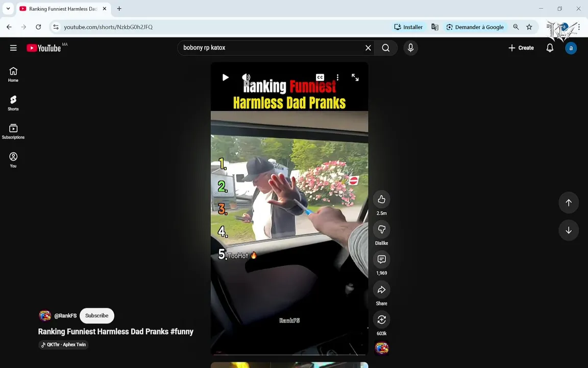Open the browser three-dot menu

[x=579, y=27]
